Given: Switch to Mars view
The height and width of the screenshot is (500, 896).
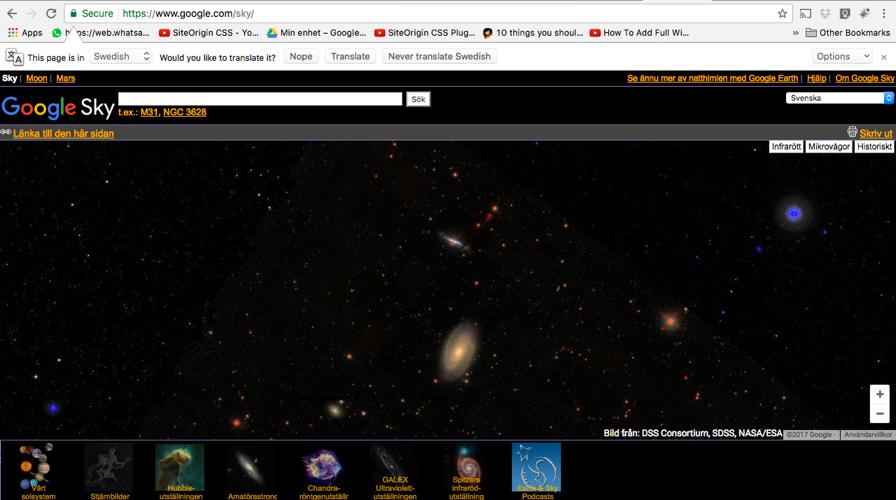Looking at the screenshot, I should click(66, 78).
